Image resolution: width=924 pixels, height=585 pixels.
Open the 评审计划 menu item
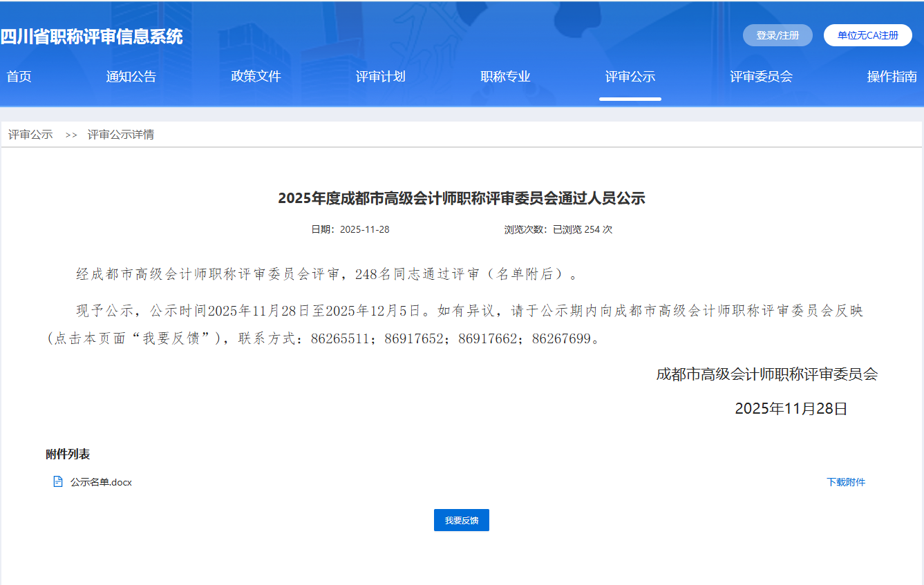(x=380, y=77)
